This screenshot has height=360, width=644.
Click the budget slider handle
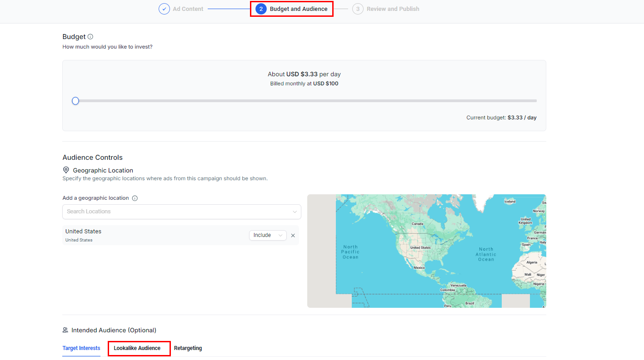click(75, 101)
